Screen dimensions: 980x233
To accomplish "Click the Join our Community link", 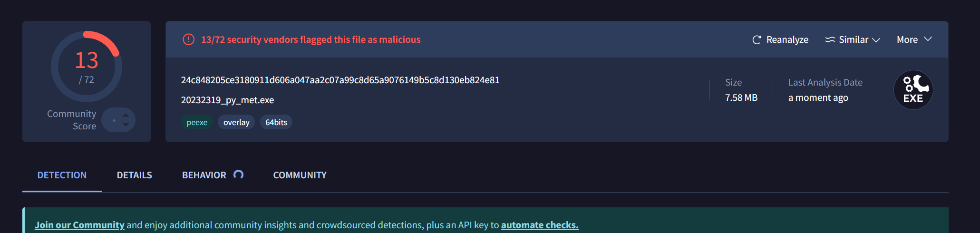I will pyautogui.click(x=79, y=225).
